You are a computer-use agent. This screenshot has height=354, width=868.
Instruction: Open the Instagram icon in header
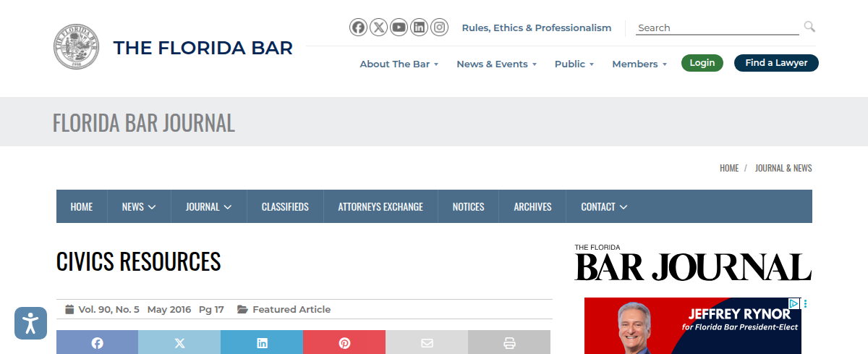click(x=439, y=28)
